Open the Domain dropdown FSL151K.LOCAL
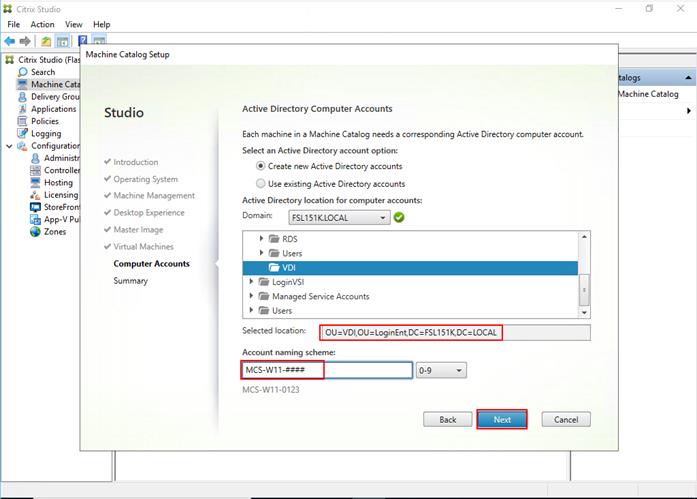Image resolution: width=697 pixels, height=499 pixels. [x=339, y=218]
